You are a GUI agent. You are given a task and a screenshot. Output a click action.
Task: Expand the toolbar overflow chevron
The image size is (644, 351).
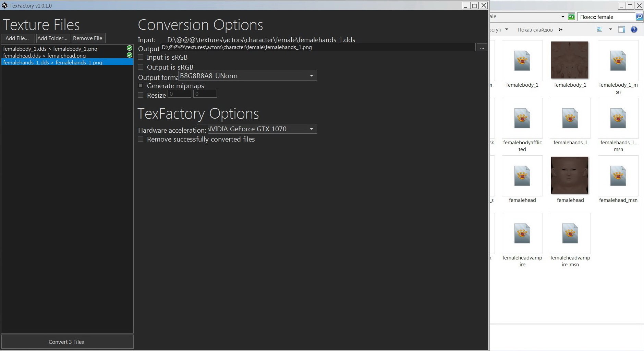tap(561, 30)
